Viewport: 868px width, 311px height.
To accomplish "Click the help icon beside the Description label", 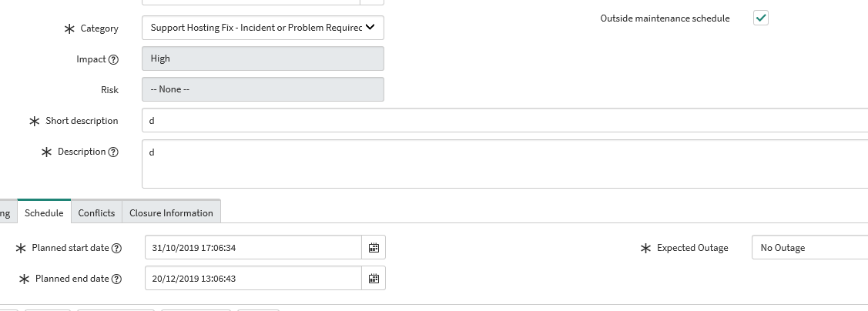I will point(113,152).
